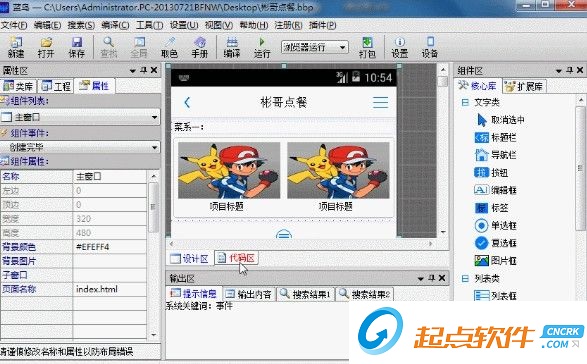Close the 输出区 panel
587x364 pixels.
click(x=442, y=278)
